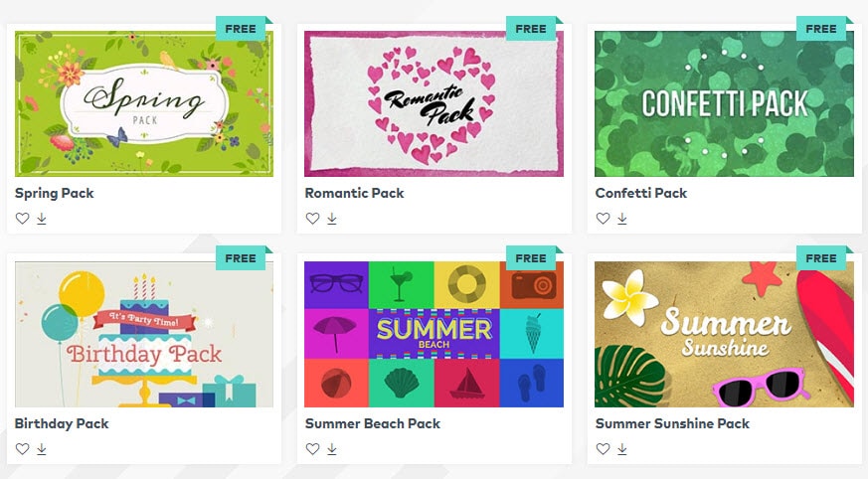Heart the Summer Beach Pack

312,448
